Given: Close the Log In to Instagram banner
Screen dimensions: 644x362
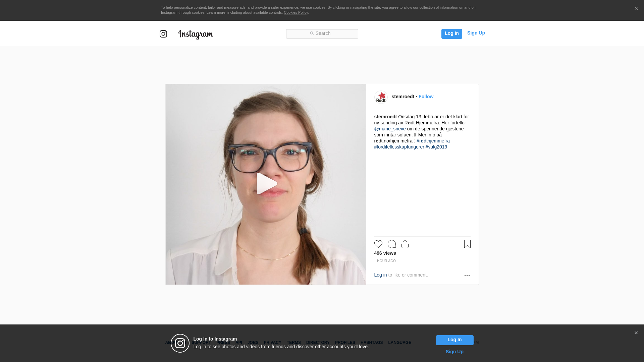Looking at the screenshot, I should coord(636,333).
